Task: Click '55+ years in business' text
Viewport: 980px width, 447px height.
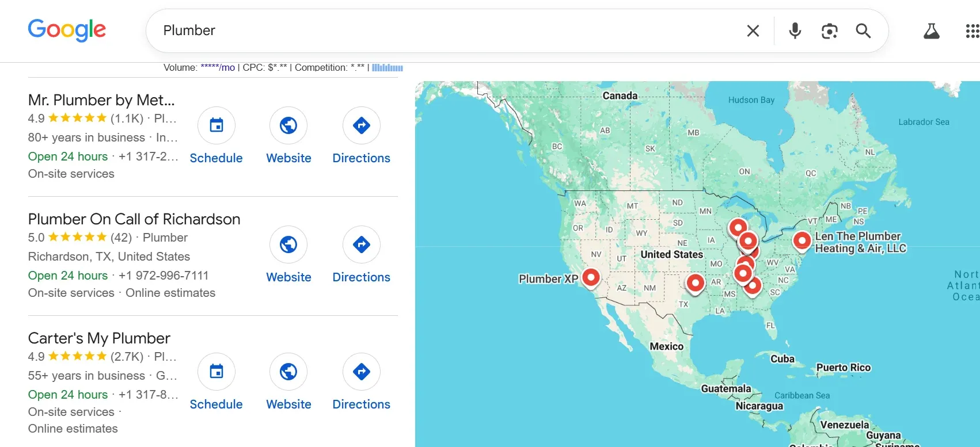Action: 86,376
